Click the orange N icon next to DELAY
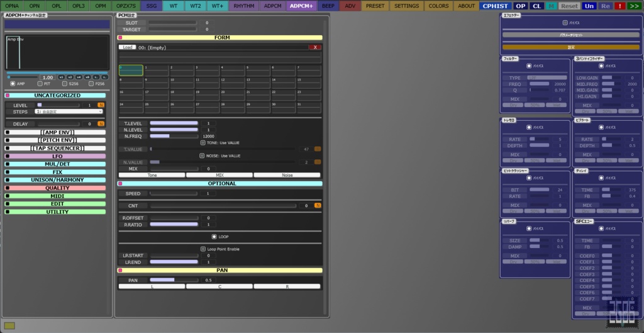 (x=101, y=124)
